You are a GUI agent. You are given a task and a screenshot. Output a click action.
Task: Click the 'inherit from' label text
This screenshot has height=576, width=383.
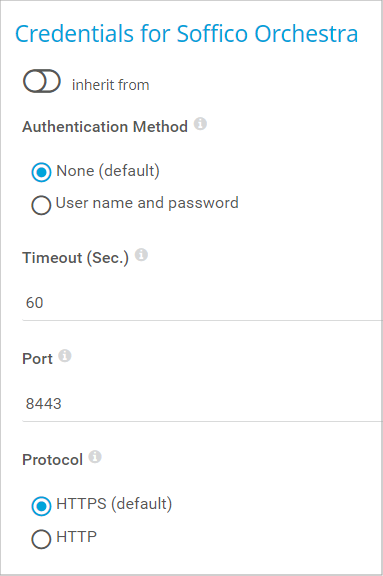[x=111, y=85]
